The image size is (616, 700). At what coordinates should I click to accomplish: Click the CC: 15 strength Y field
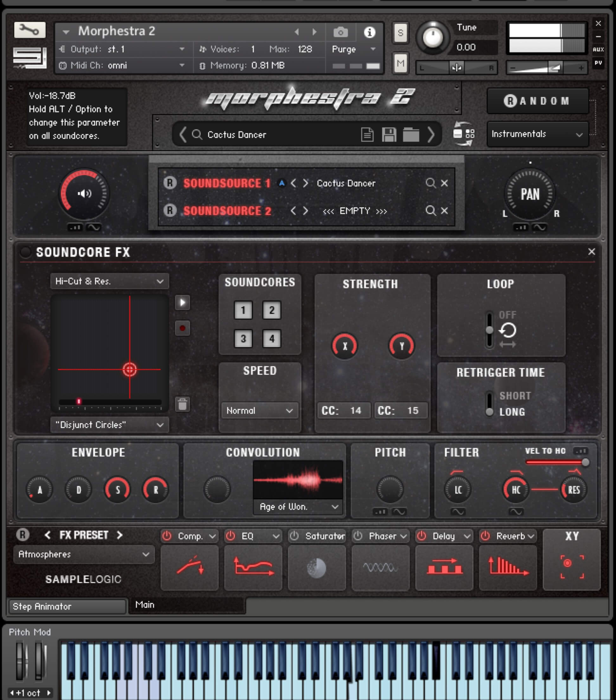click(401, 410)
